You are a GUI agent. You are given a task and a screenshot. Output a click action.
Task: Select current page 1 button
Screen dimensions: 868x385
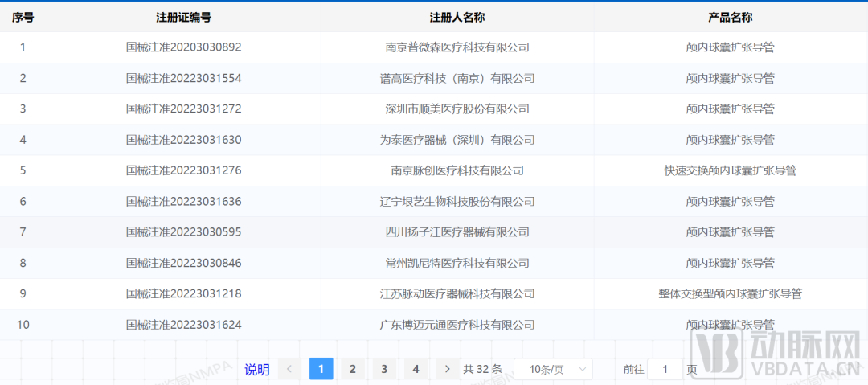pyautogui.click(x=321, y=369)
